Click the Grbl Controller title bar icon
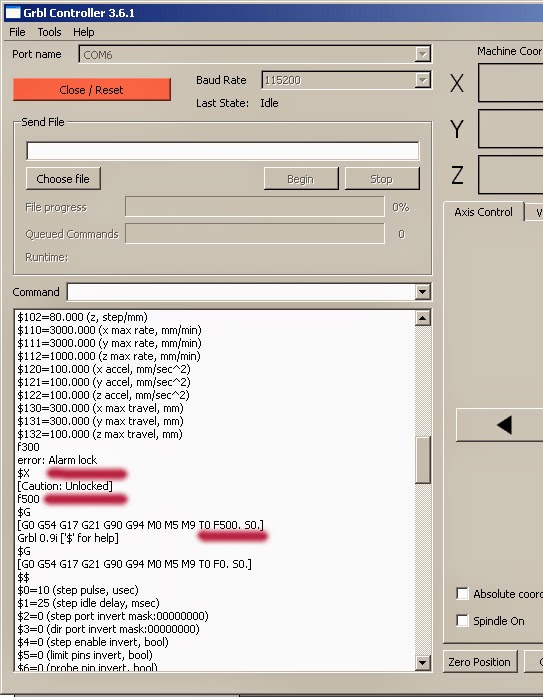This screenshot has height=697, width=543. click(12, 12)
